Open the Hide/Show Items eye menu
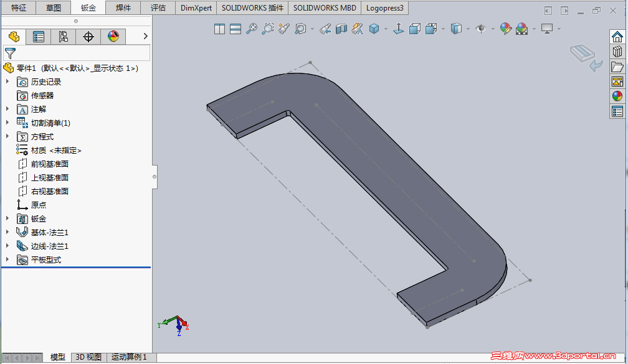The image size is (628, 364). pos(480,29)
